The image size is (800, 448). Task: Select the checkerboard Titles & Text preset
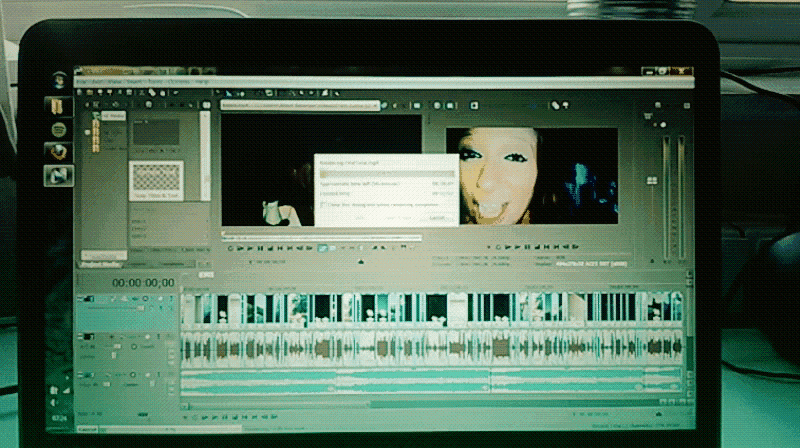pyautogui.click(x=156, y=181)
